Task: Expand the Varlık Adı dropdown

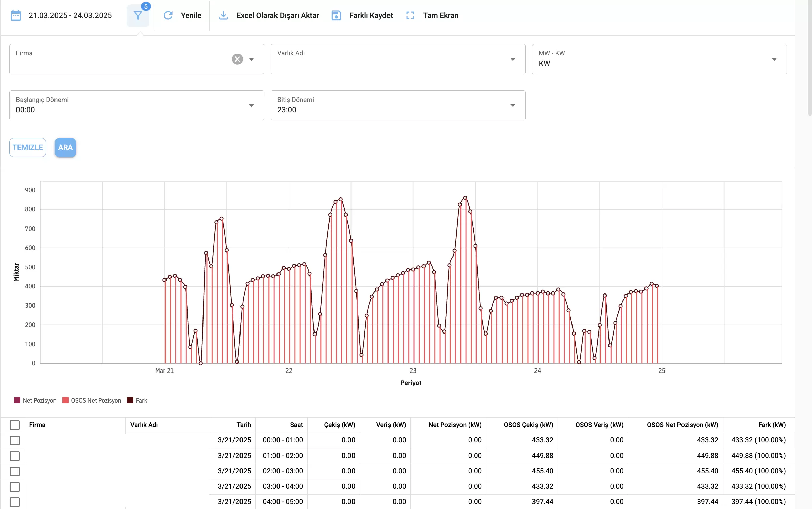Action: [512, 59]
